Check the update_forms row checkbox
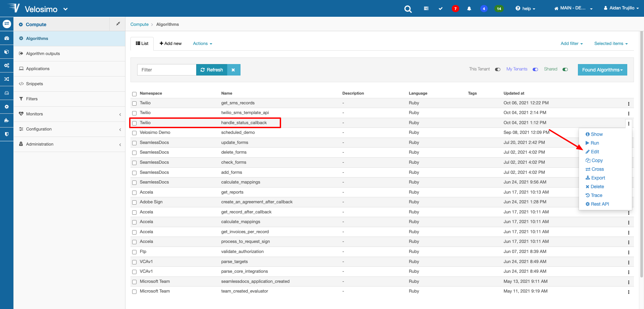 click(134, 143)
